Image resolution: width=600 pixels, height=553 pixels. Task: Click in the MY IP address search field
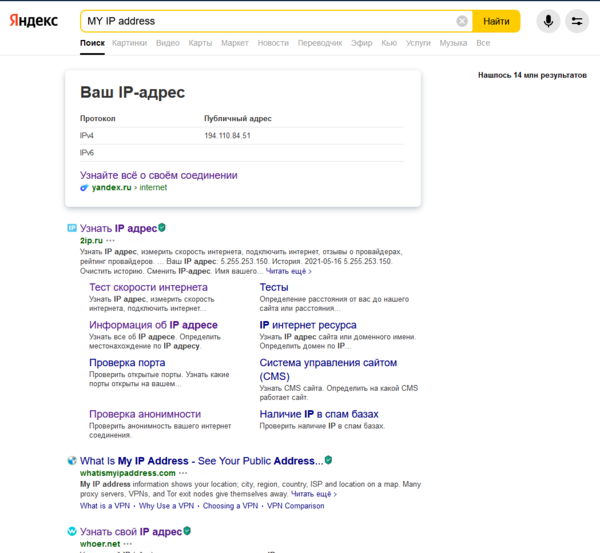[x=268, y=21]
